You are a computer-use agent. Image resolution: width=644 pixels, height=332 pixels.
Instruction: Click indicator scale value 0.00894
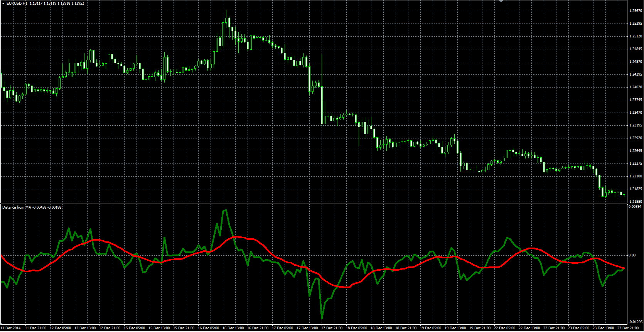click(x=635, y=207)
